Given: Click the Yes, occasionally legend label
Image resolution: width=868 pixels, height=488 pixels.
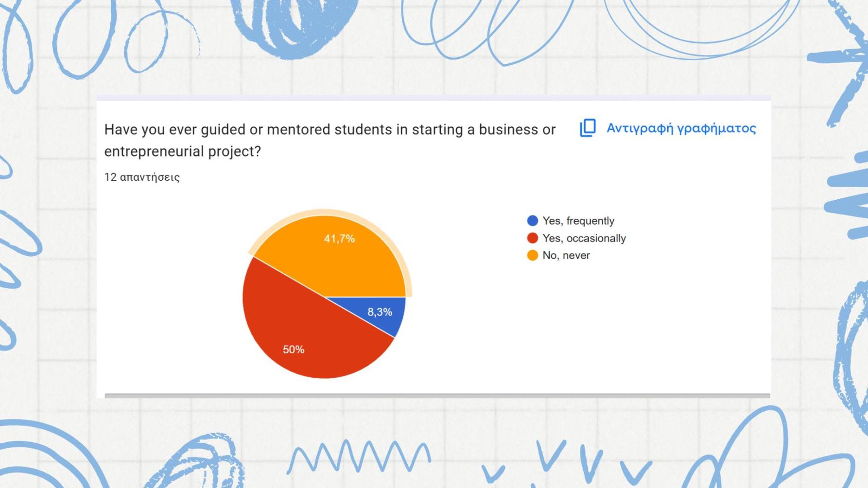Looking at the screenshot, I should click(584, 238).
